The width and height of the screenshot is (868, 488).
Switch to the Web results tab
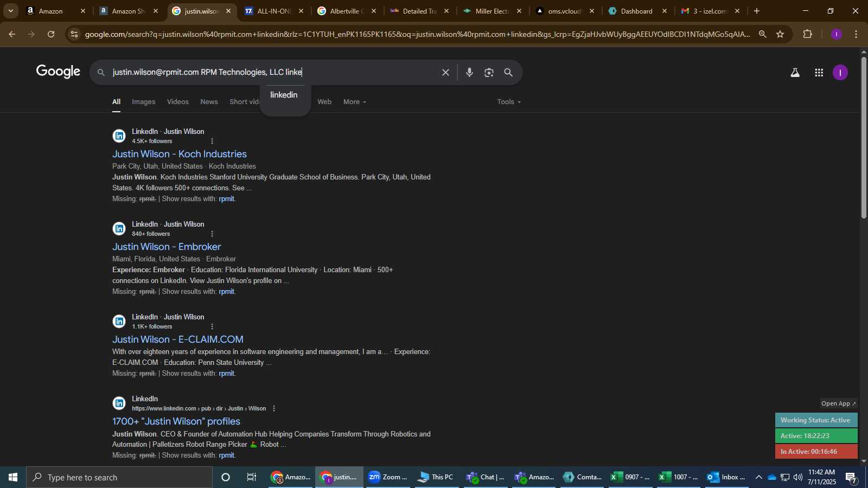pos(324,102)
